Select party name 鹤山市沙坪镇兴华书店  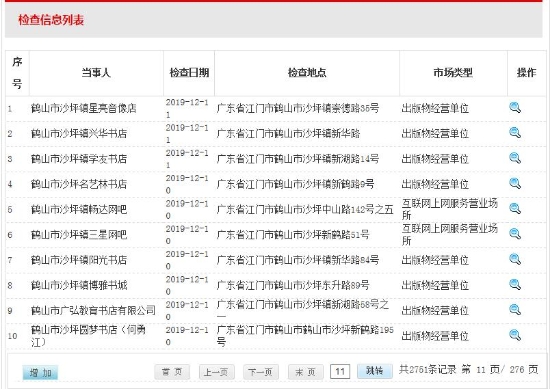pyautogui.click(x=79, y=134)
